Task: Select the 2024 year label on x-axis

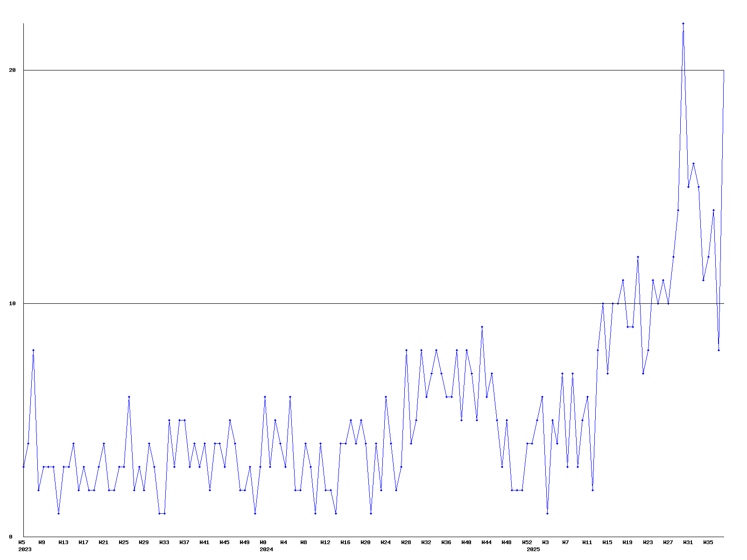Action: pos(266,549)
